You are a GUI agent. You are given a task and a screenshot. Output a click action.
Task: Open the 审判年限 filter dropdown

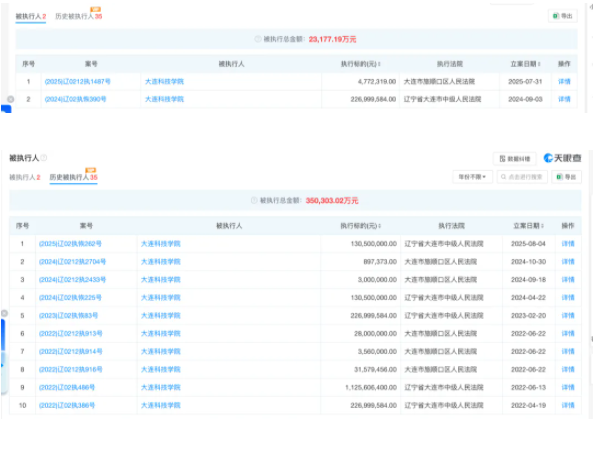[471, 177]
